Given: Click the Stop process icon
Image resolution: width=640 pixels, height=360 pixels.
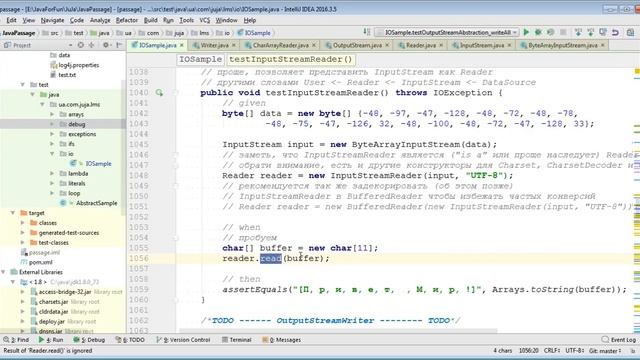Looking at the screenshot, I should point(563,32).
